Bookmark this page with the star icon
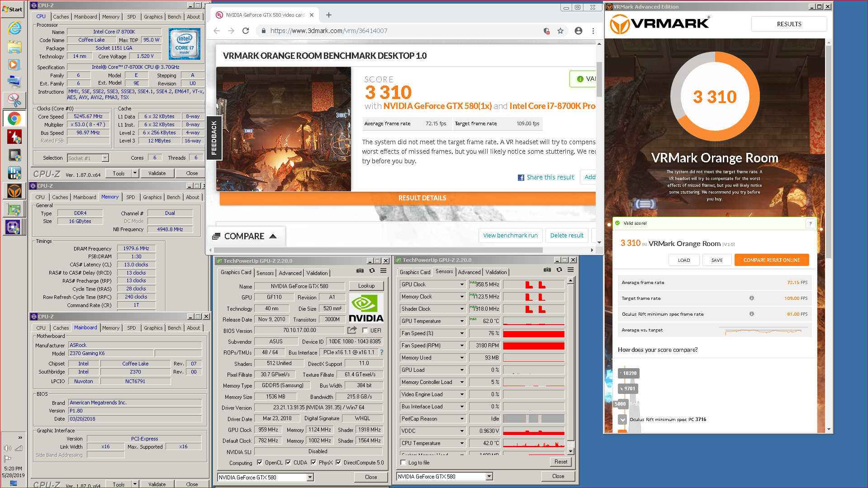This screenshot has height=488, width=868. pyautogui.click(x=560, y=31)
